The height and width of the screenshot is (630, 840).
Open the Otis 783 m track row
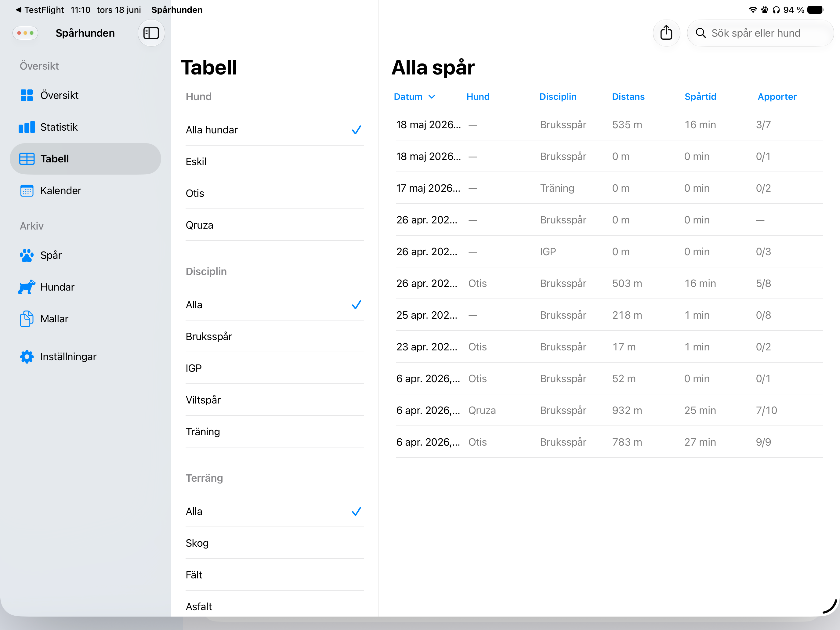pyautogui.click(x=609, y=442)
